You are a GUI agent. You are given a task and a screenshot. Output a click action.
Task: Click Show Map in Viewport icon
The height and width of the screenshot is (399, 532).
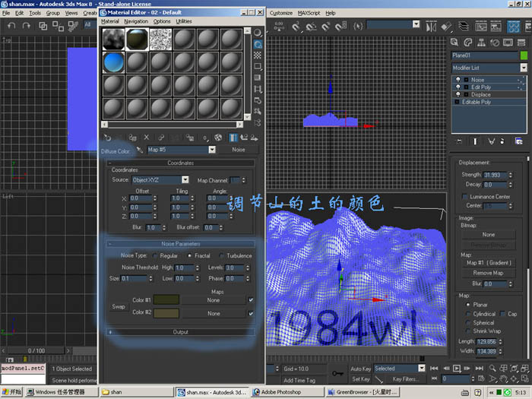pyautogui.click(x=218, y=138)
